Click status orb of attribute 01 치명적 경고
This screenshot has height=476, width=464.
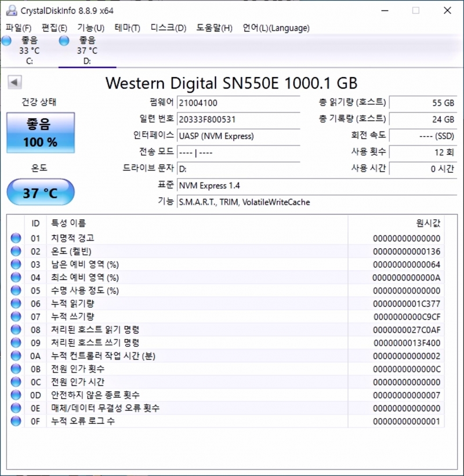[16, 238]
